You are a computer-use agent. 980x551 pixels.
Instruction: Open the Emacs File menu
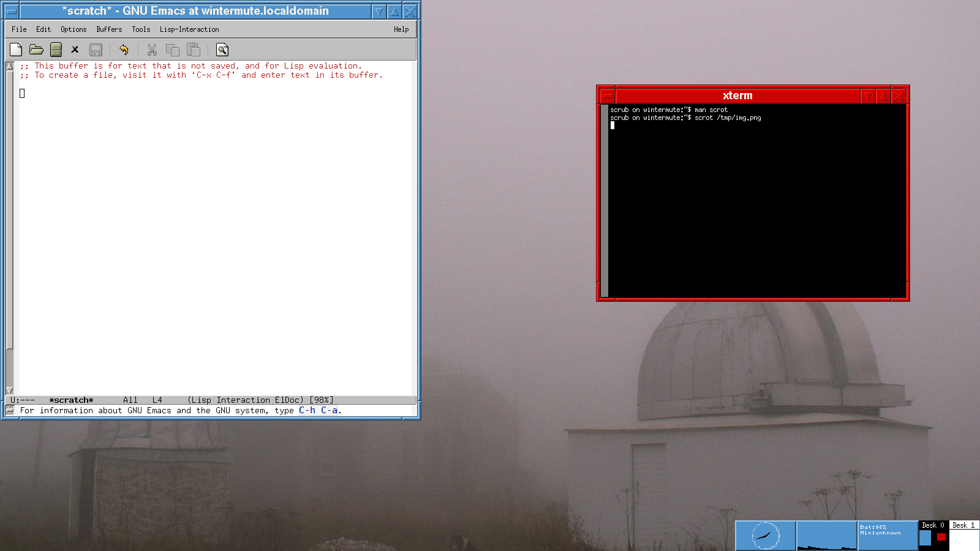click(19, 29)
